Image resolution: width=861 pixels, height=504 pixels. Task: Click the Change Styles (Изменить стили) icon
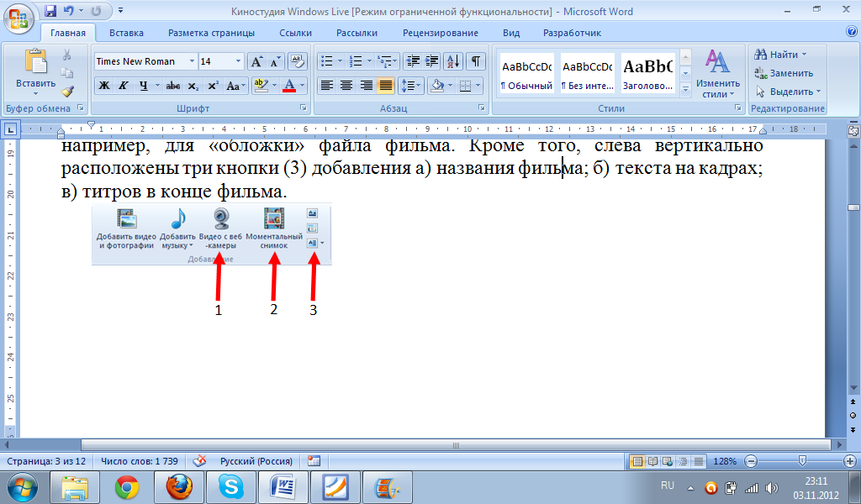[717, 62]
